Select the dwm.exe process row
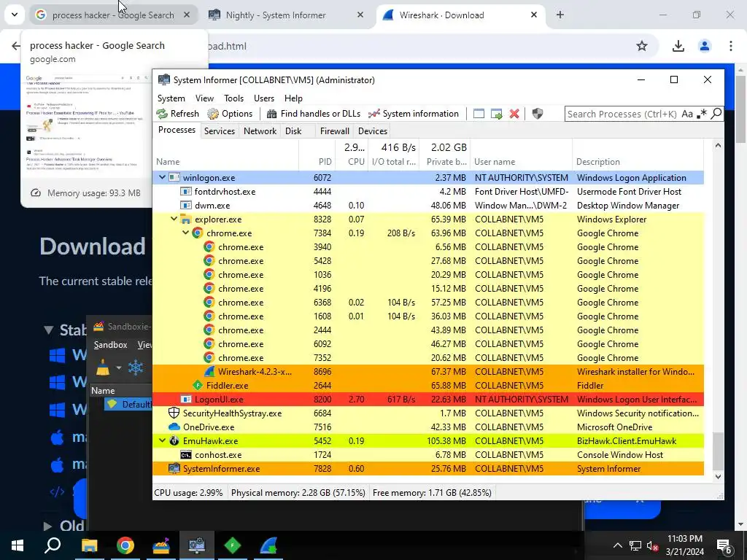 tap(428, 205)
